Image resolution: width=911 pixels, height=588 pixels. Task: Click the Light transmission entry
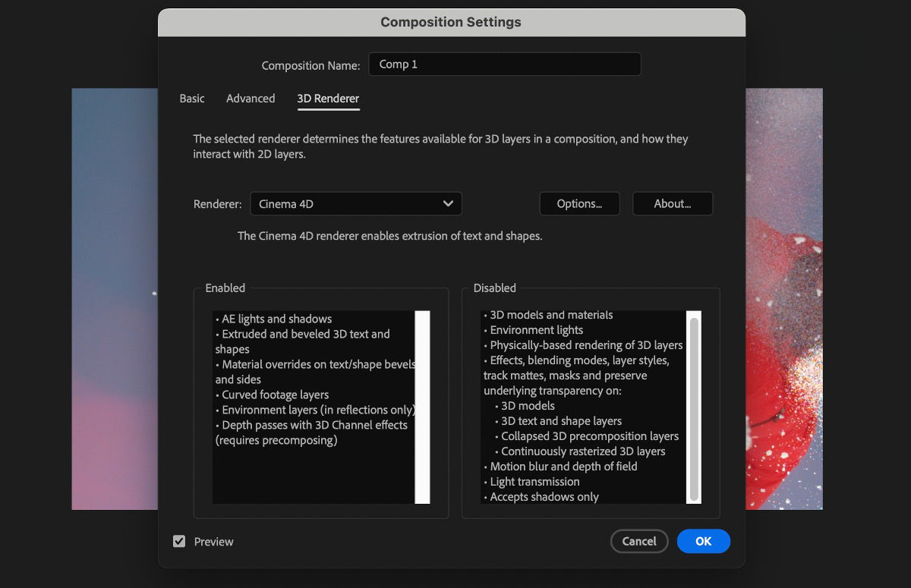[533, 481]
